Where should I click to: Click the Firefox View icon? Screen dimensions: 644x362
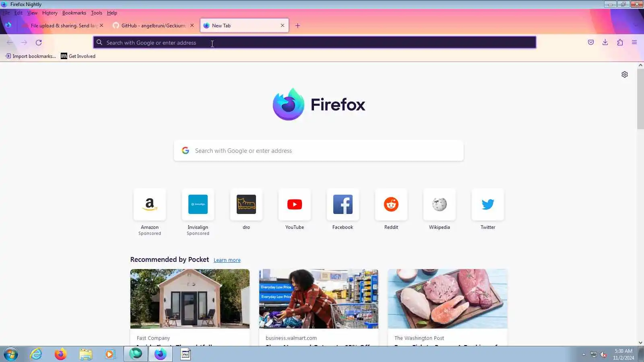pyautogui.click(x=8, y=25)
